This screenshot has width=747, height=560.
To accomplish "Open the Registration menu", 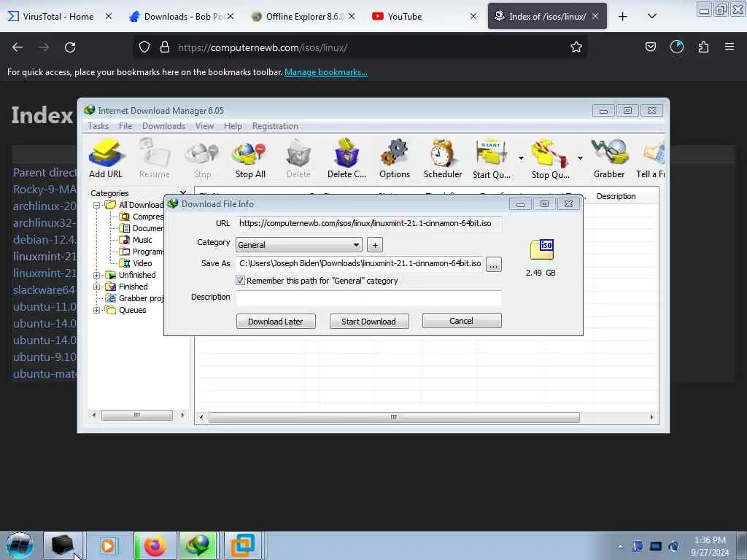I will [275, 126].
